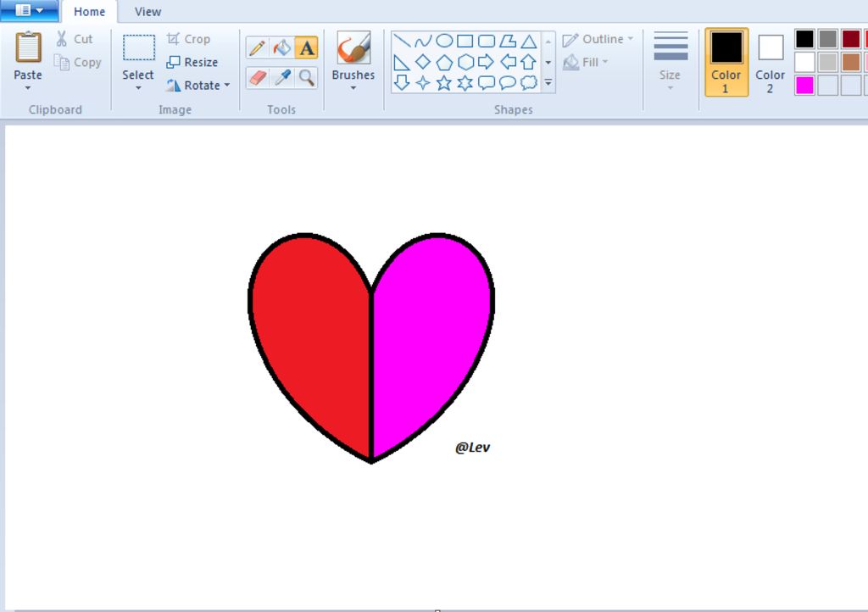Screen dimensions: 868x612
Task: Open the Paint application menu button
Action: click(30, 10)
